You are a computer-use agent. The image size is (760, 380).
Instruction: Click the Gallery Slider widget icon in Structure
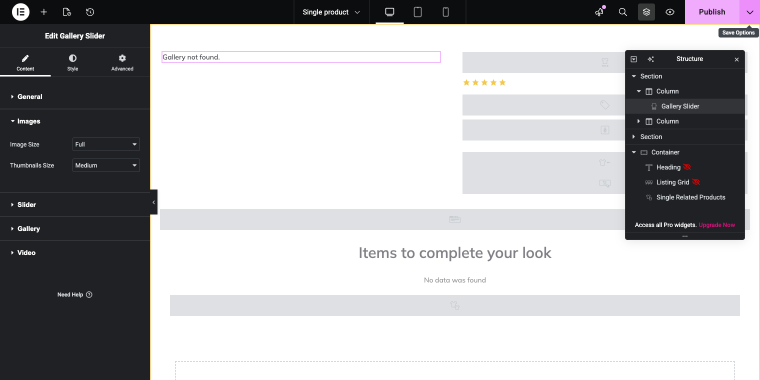pyautogui.click(x=654, y=107)
